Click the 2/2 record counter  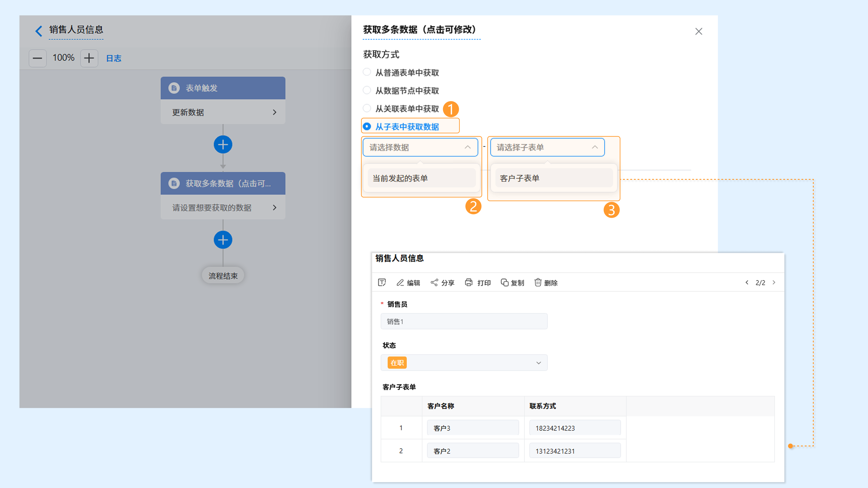(760, 283)
